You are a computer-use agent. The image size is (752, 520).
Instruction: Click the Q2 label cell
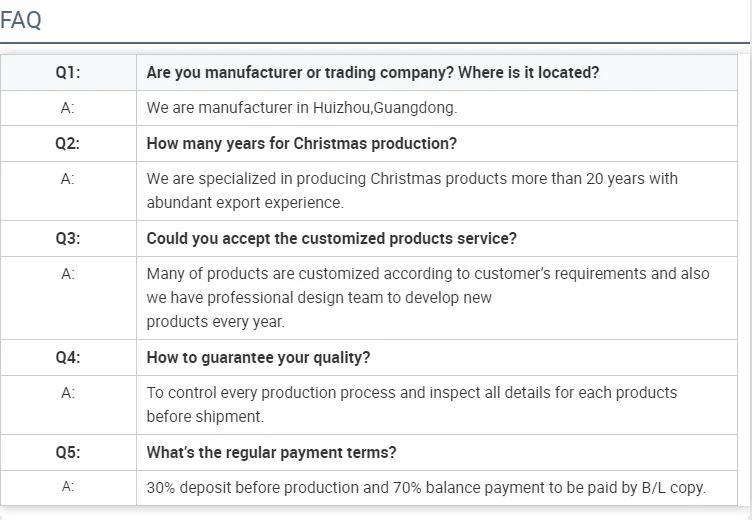coord(68,143)
